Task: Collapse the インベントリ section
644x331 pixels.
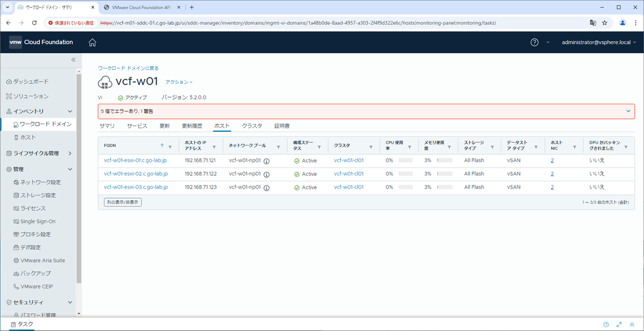Action: click(x=70, y=111)
